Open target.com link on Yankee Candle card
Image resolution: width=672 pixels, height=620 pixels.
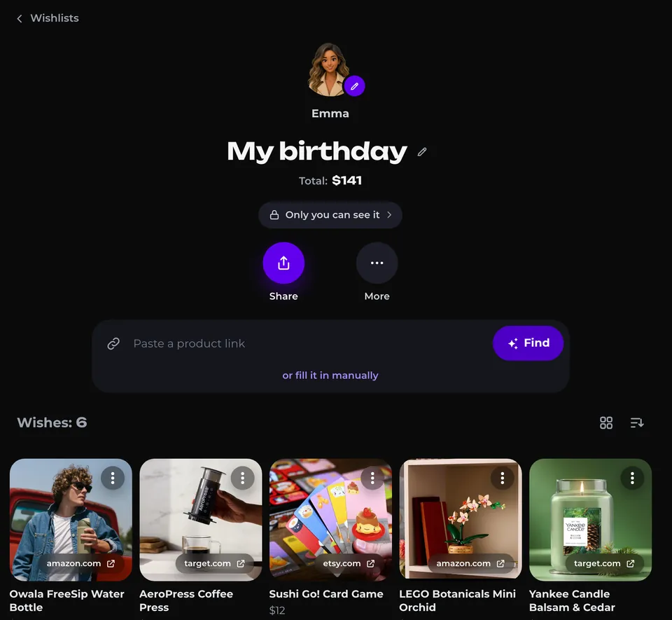pyautogui.click(x=604, y=563)
